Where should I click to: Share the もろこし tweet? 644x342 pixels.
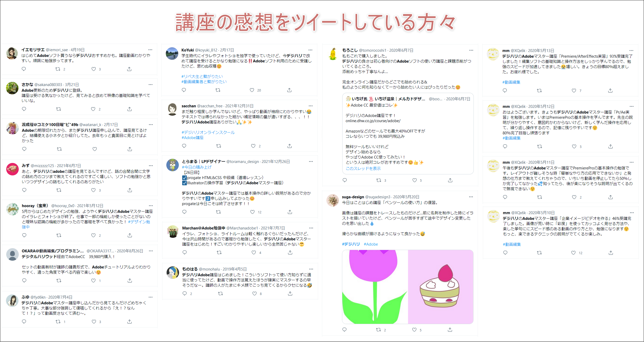click(x=450, y=180)
